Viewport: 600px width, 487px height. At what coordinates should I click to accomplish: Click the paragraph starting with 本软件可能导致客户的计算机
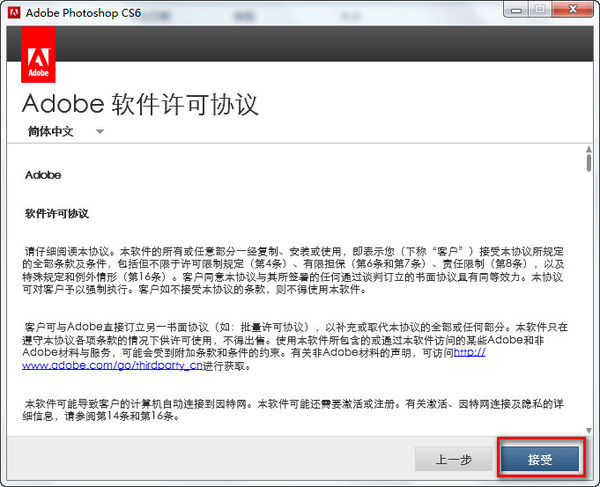(x=300, y=408)
